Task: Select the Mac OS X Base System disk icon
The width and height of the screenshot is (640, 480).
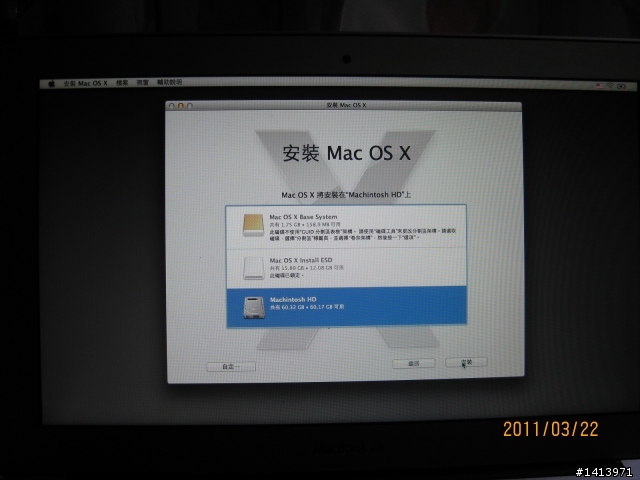Action: pyautogui.click(x=253, y=225)
